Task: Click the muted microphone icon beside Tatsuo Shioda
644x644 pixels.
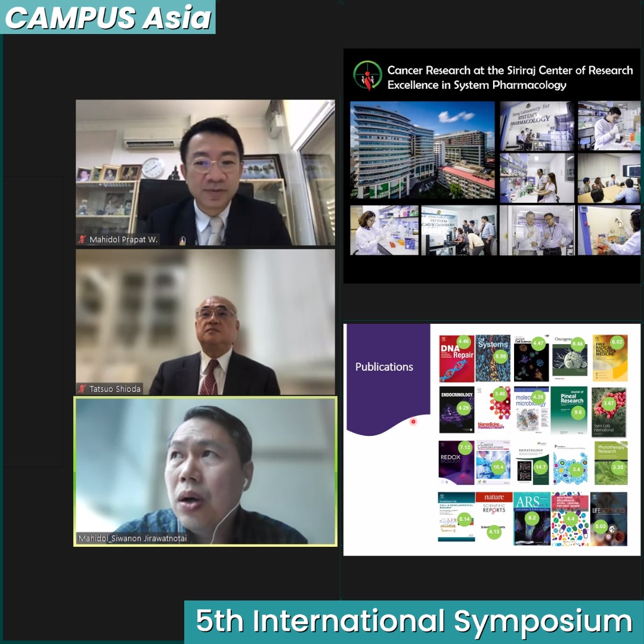Action: click(82, 389)
